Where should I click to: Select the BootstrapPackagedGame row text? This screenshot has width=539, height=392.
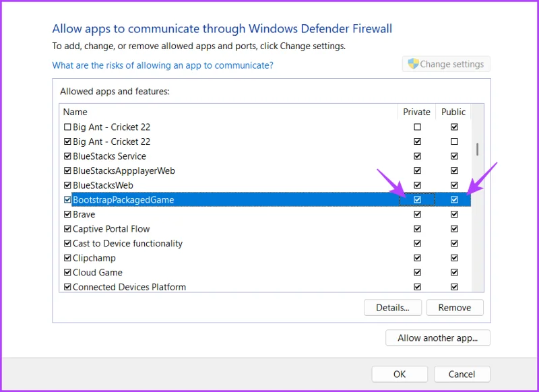[x=123, y=200]
